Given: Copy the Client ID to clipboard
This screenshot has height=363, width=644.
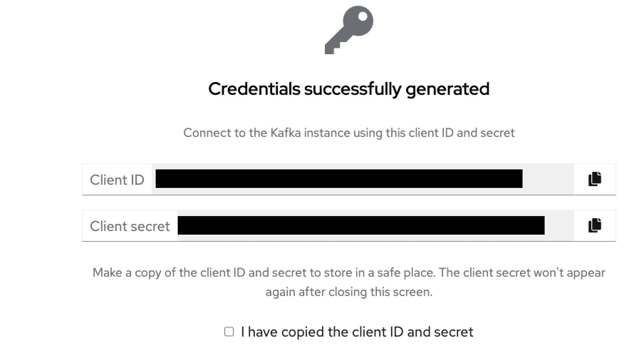Looking at the screenshot, I should (x=594, y=179).
